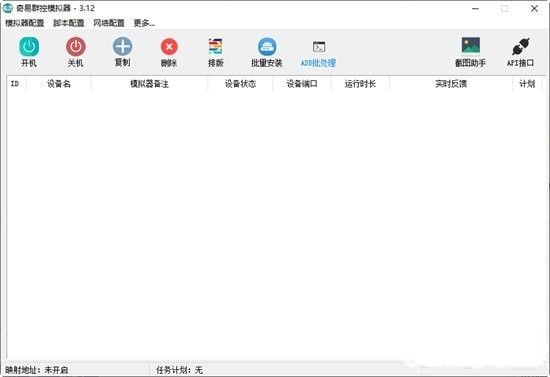Sort by the ID column header
The image size is (550, 377).
tap(16, 84)
